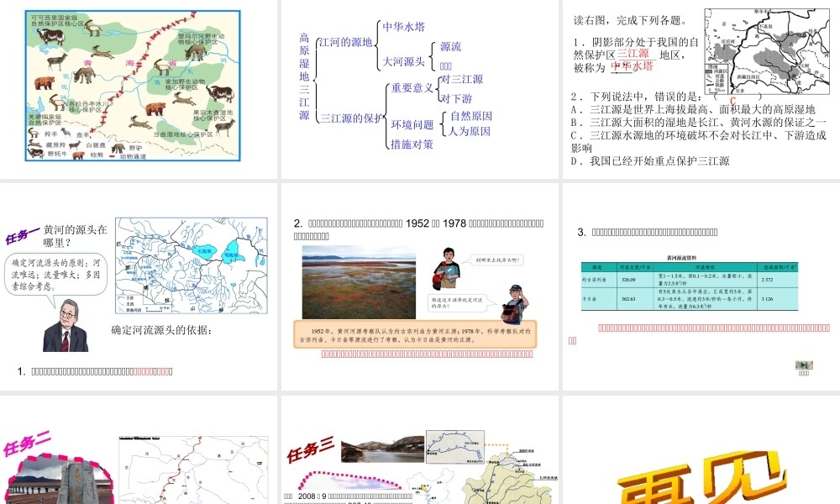Open the 任务一 Yellow River source slide
Image resolution: width=840 pixels, height=504 pixels.
pos(139,286)
